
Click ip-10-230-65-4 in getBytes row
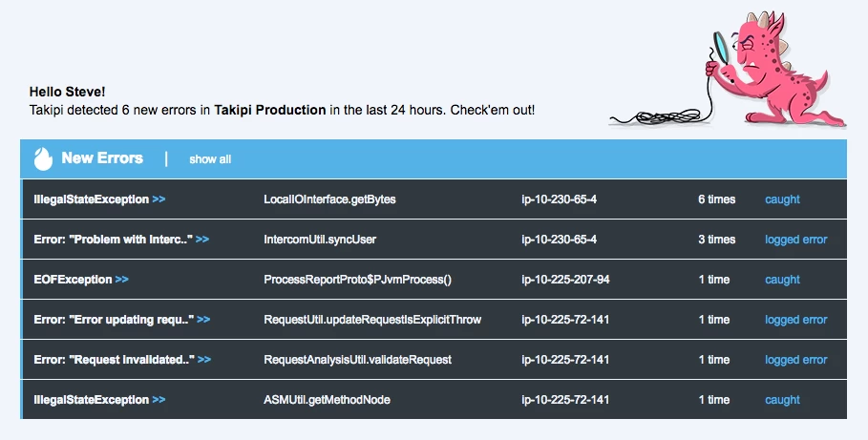coord(560,199)
